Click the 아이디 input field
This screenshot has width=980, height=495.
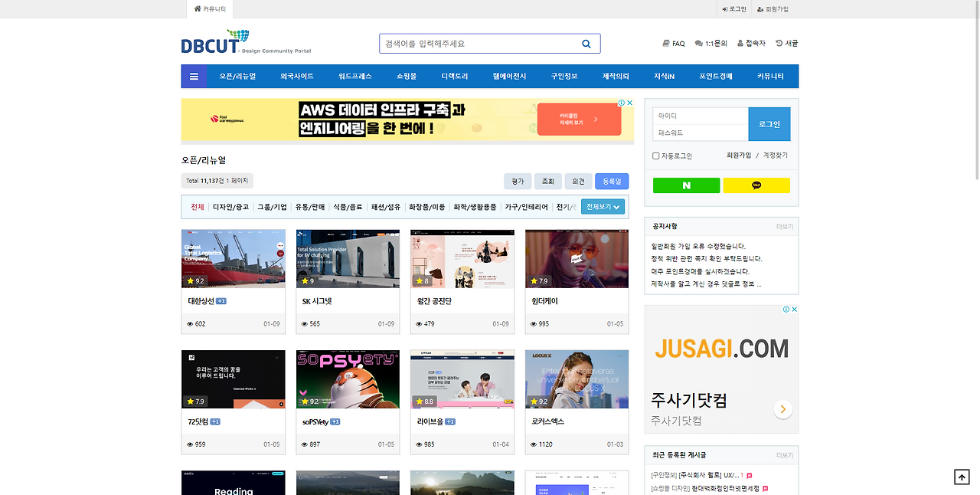click(x=700, y=116)
